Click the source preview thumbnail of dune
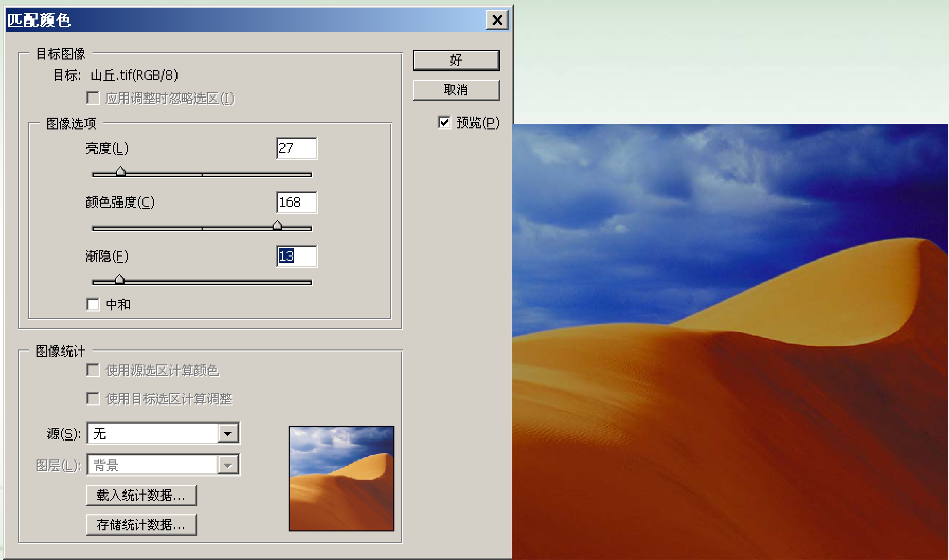The width and height of the screenshot is (949, 560). tap(341, 479)
